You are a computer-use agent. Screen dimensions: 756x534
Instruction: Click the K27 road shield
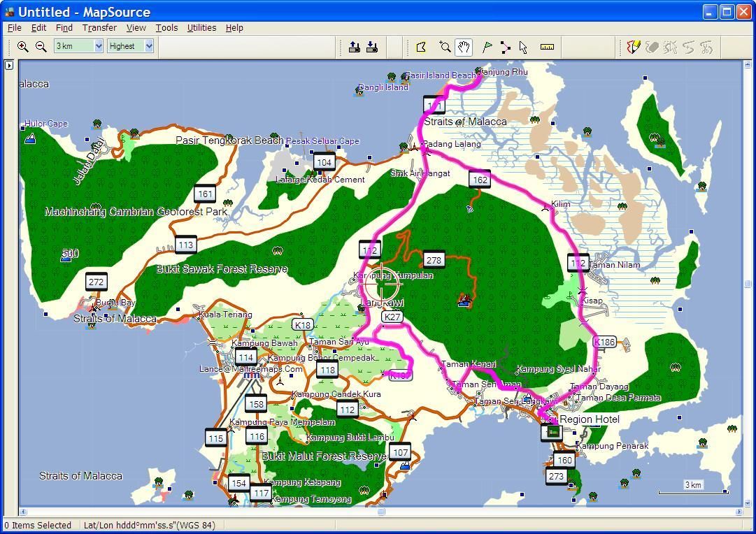click(392, 317)
